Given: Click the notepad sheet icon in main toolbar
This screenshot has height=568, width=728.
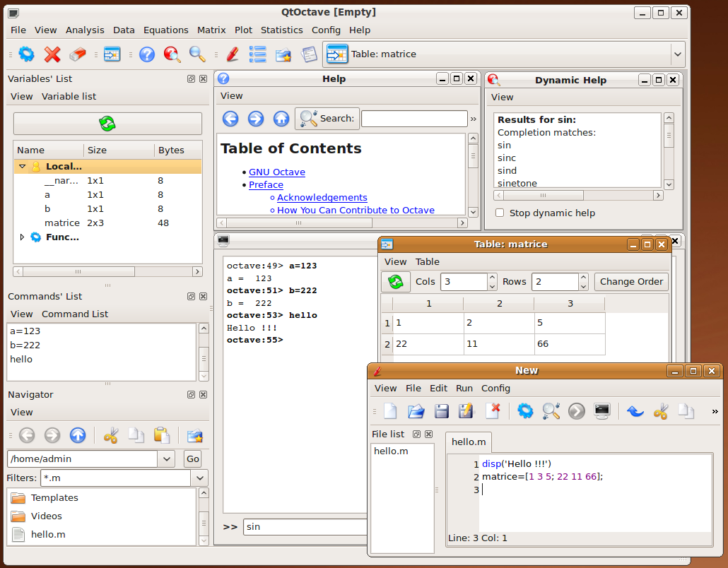Looking at the screenshot, I should coord(309,54).
